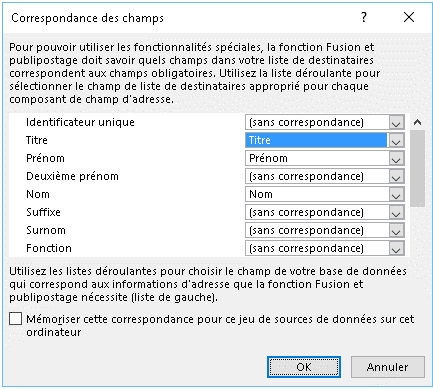Enable Mémoriser cette correspondance checkbox
Viewport: 433px width, 389px height.
click(15, 319)
